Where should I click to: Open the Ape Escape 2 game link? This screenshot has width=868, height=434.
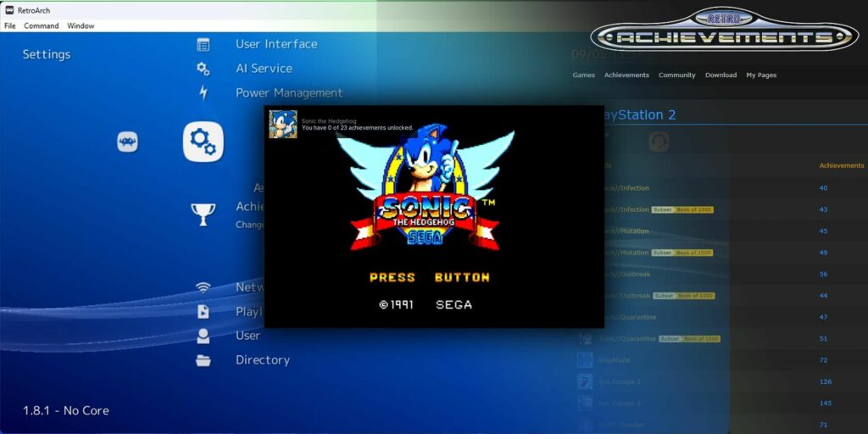pos(619,382)
